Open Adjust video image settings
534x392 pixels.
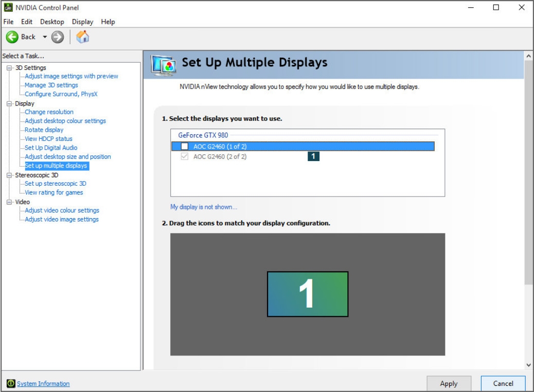(62, 219)
